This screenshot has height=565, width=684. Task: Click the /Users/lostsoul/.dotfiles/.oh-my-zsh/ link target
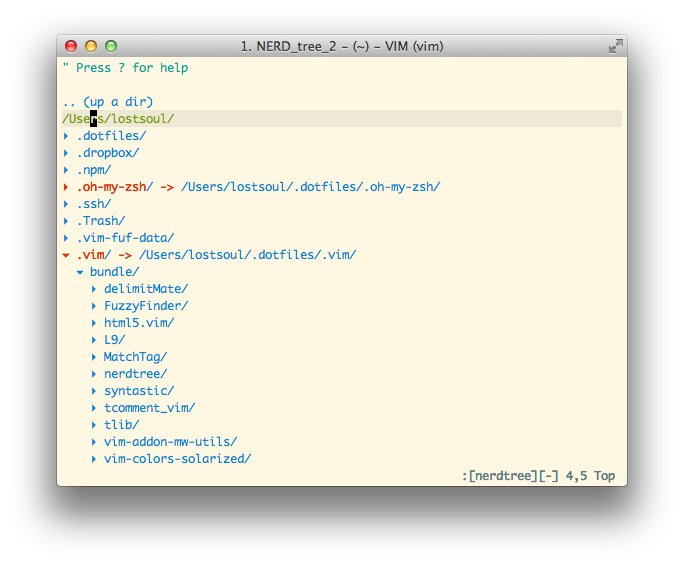pyautogui.click(x=311, y=187)
